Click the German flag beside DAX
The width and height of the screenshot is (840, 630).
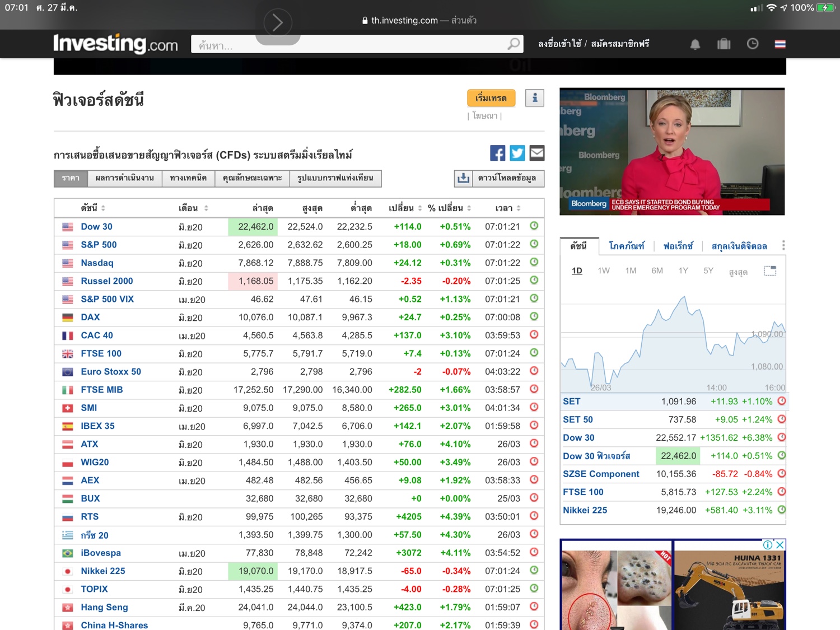(x=68, y=318)
